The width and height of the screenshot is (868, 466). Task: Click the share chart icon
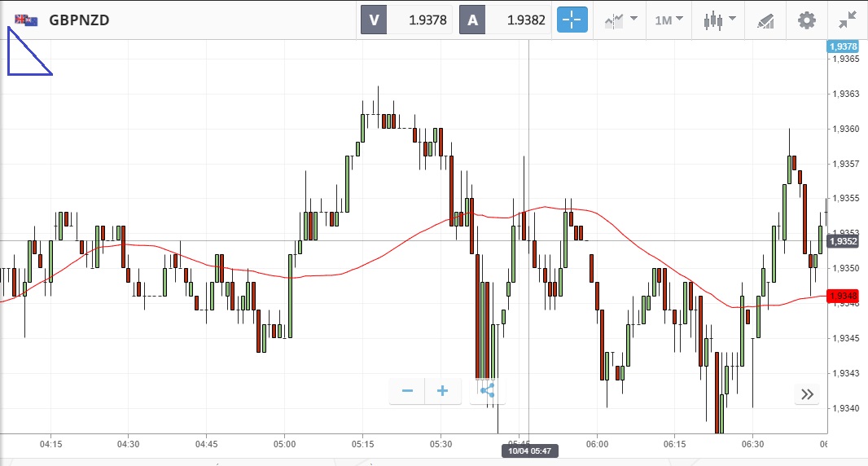pos(488,391)
